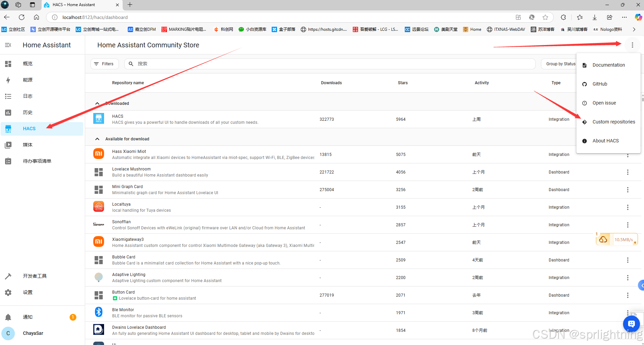This screenshot has width=644, height=345.
Task: Open row menu for Button Card
Action: (628, 295)
